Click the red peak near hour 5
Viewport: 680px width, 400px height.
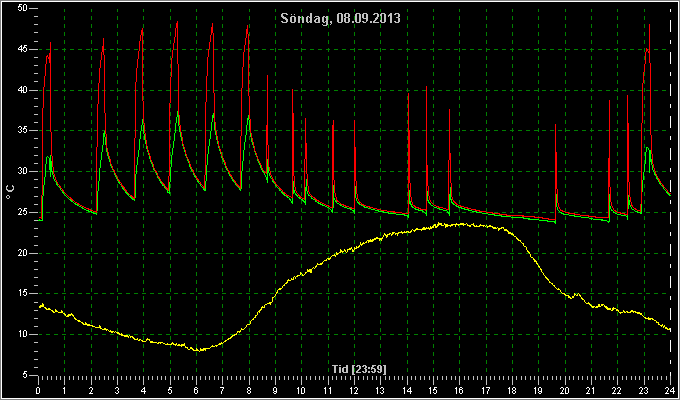[x=177, y=22]
